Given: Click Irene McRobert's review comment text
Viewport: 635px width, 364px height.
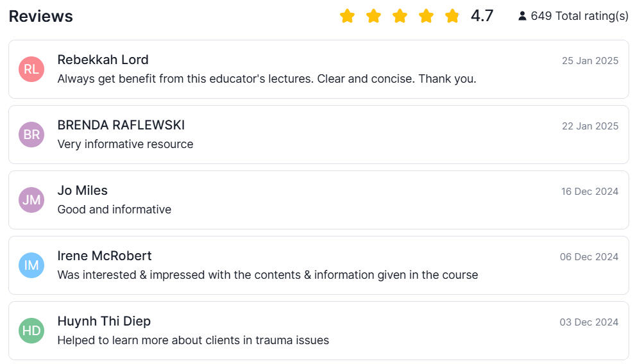Looking at the screenshot, I should click(x=267, y=275).
